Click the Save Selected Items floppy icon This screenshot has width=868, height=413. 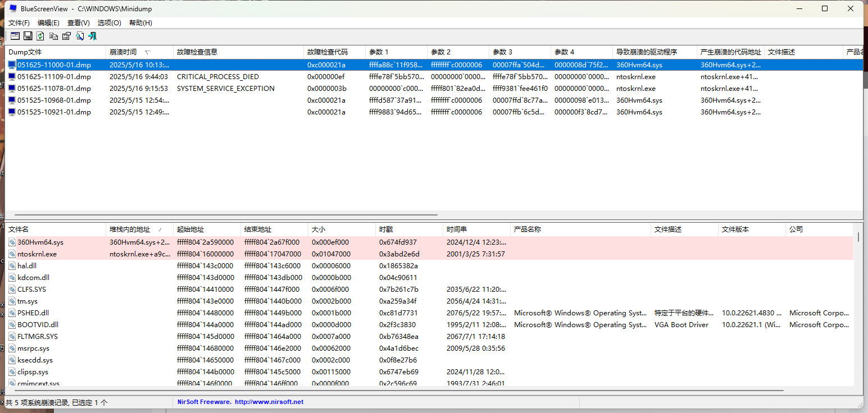click(x=28, y=36)
